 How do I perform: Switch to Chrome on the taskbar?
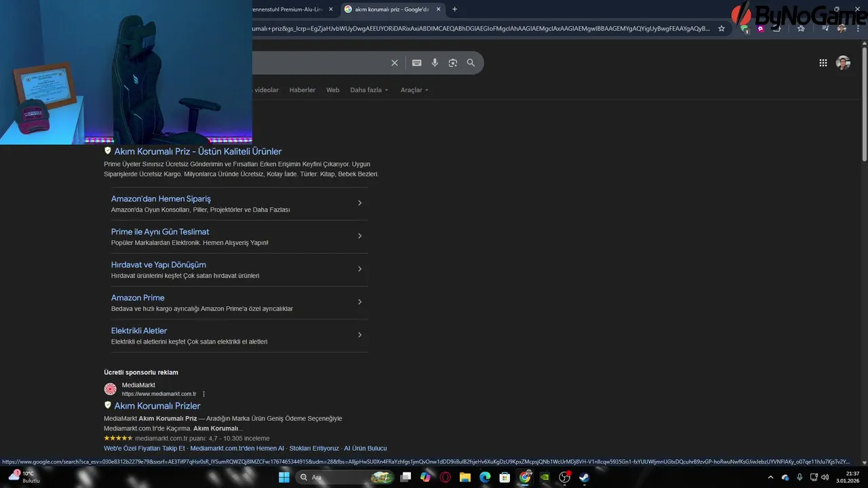pos(525,477)
